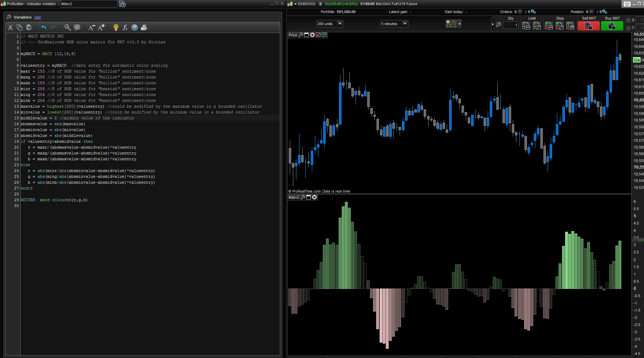The width and height of the screenshot is (644, 358).
Task: Place third Stop order button
Action: [x=570, y=26]
